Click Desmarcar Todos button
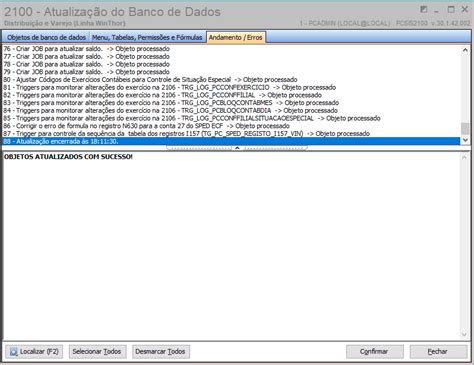 coord(161,351)
